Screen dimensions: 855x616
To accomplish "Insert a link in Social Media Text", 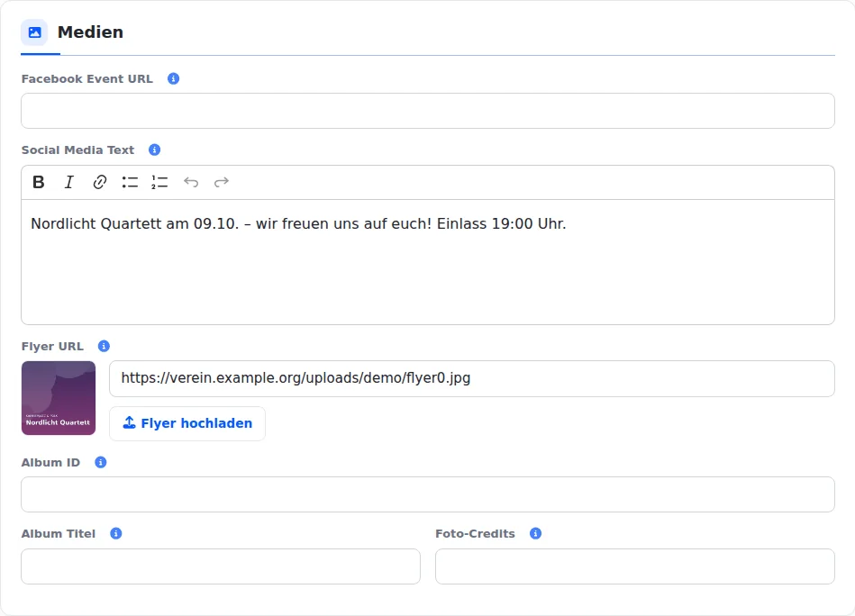I will pyautogui.click(x=100, y=182).
